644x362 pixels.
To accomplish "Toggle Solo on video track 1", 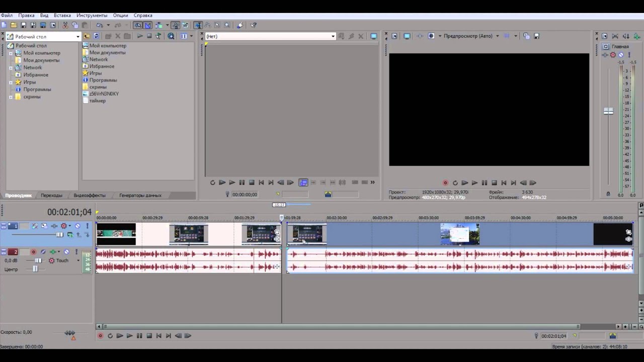I will pyautogui.click(x=87, y=226).
